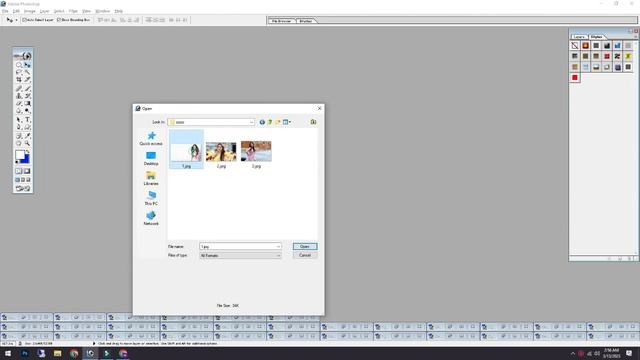
Task: Open the View Menu dropdown in Open dialog
Action: point(287,122)
